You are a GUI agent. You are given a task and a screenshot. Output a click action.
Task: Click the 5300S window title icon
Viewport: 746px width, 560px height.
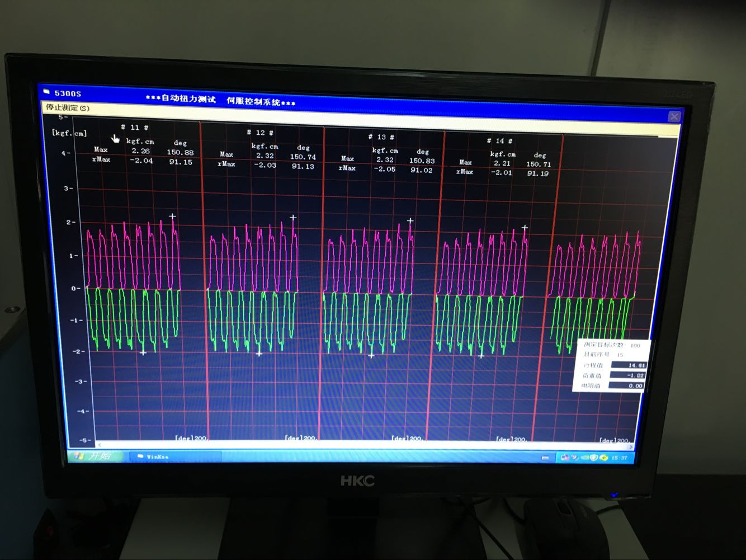coord(47,92)
